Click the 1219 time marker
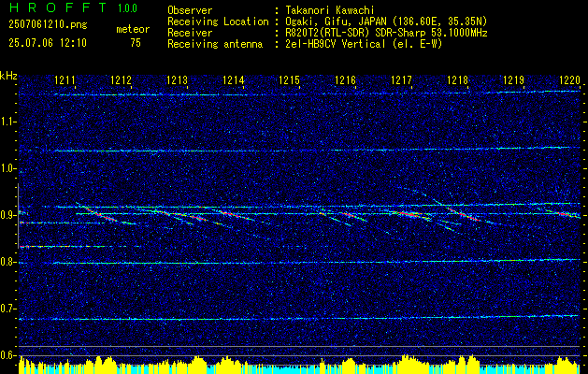The width and height of the screenshot is (588, 374). tap(513, 79)
